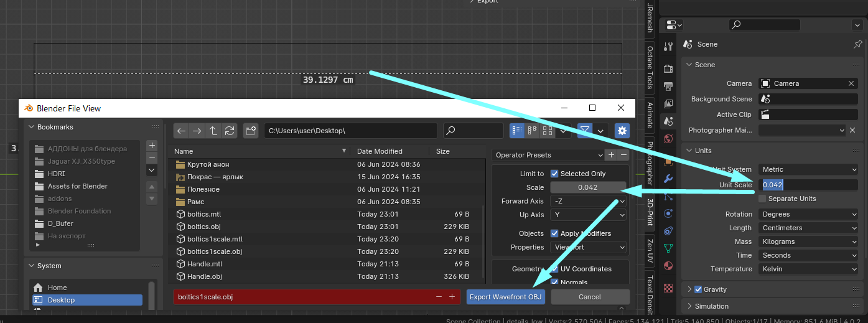Add current folder to bookmarks
Image resolution: width=868 pixels, height=323 pixels.
click(152, 145)
